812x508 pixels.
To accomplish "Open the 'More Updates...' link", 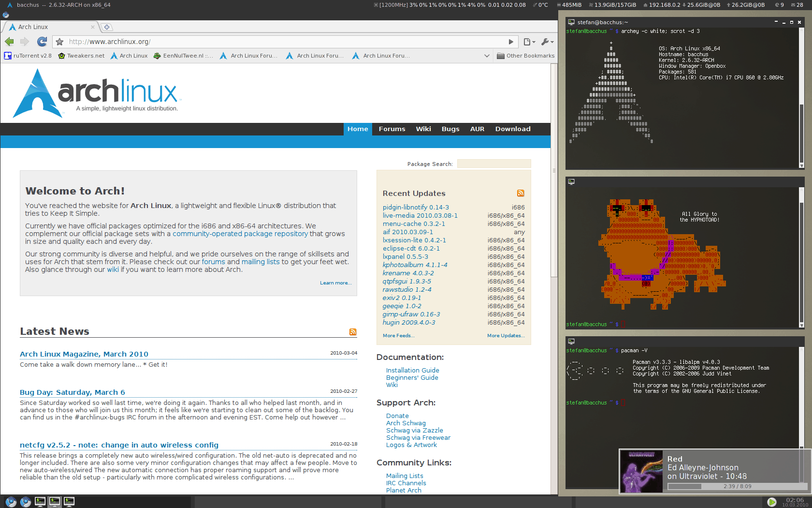I will pyautogui.click(x=506, y=336).
